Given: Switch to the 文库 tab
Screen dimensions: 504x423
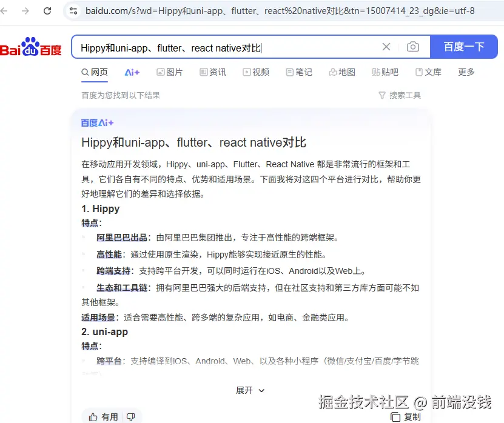Looking at the screenshot, I should point(428,72).
